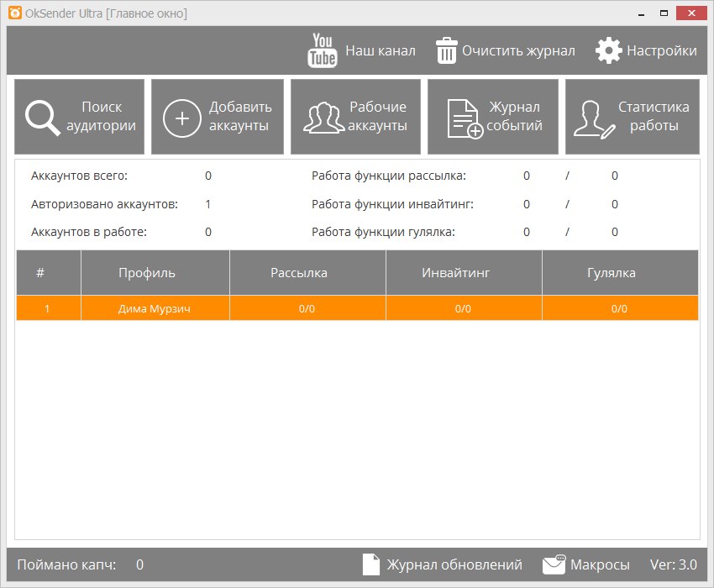
Task: Open Журнал обновлений in the bottom bar
Action: (x=454, y=564)
